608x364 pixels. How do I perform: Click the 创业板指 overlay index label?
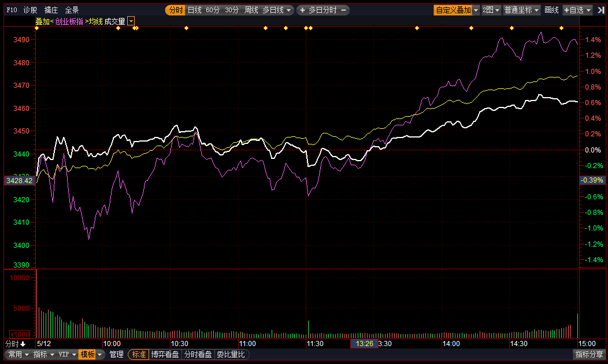(x=69, y=22)
